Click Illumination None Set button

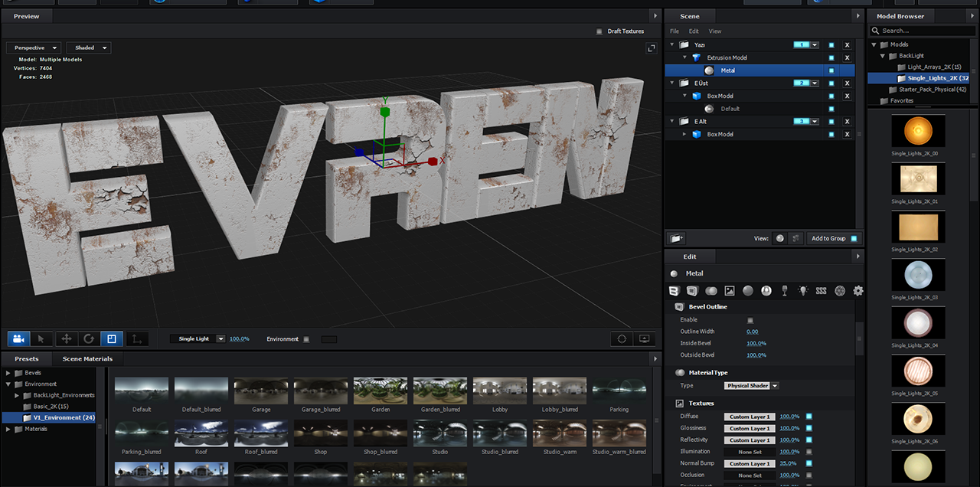click(750, 452)
